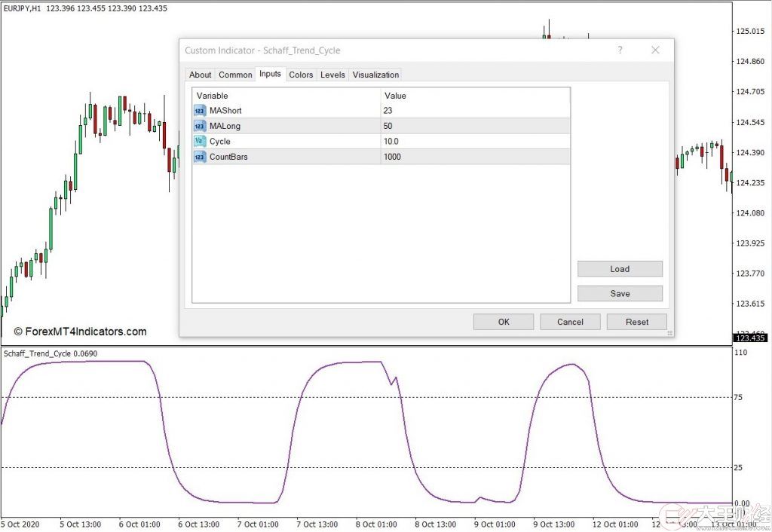Viewport: 772px width, 532px height.
Task: Click the Reset button
Action: pos(636,322)
